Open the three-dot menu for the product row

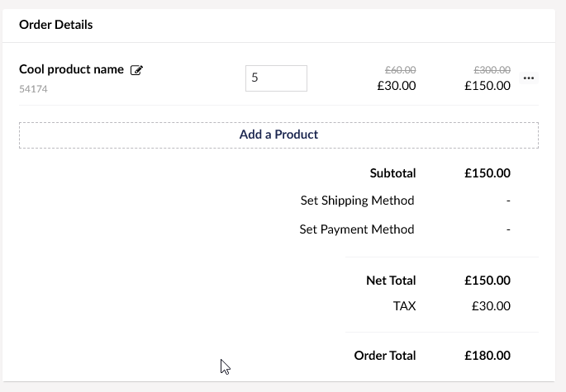pyautogui.click(x=529, y=78)
